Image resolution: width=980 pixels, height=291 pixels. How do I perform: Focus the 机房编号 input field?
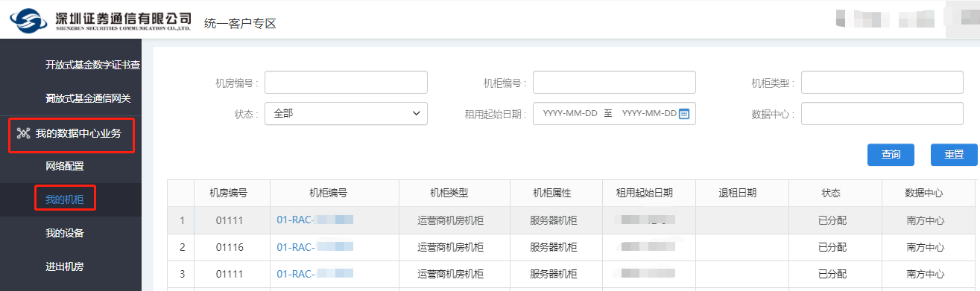pyautogui.click(x=346, y=83)
